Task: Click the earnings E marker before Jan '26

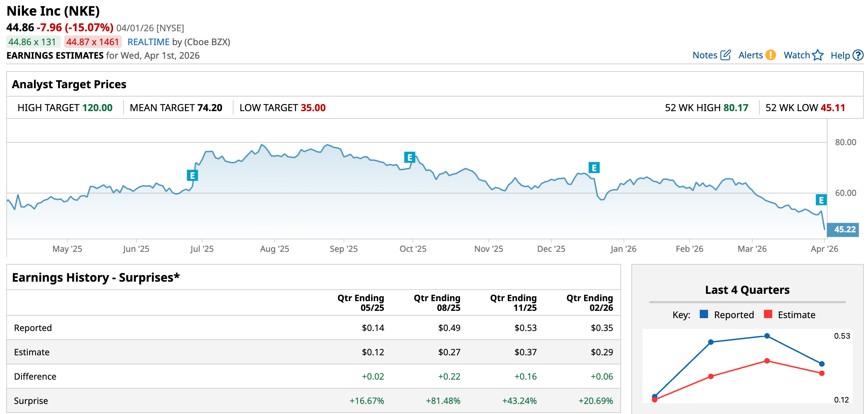Action: pos(594,168)
